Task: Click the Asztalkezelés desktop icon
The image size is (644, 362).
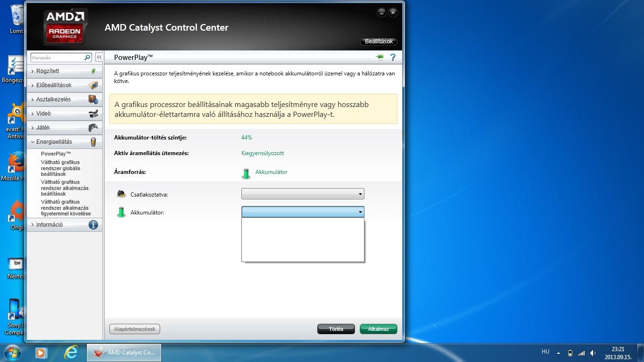Action: point(93,99)
